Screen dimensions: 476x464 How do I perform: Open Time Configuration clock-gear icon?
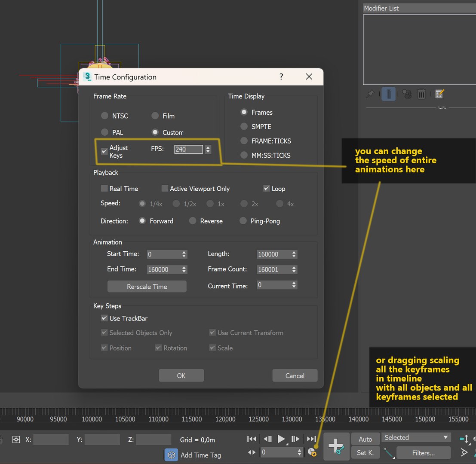coord(312,452)
